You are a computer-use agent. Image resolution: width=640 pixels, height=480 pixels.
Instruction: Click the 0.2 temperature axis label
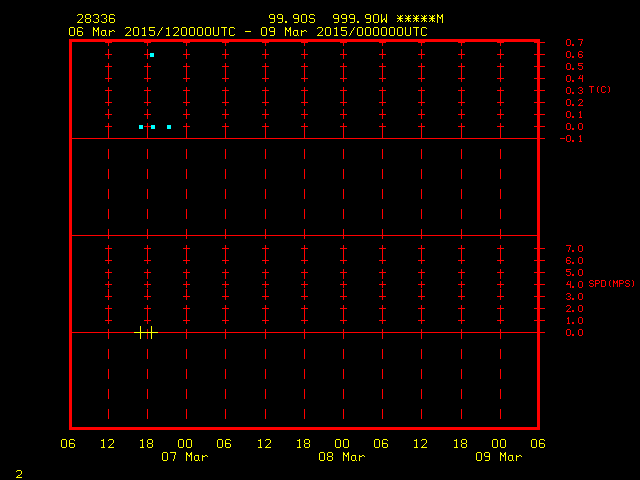pyautogui.click(x=574, y=102)
